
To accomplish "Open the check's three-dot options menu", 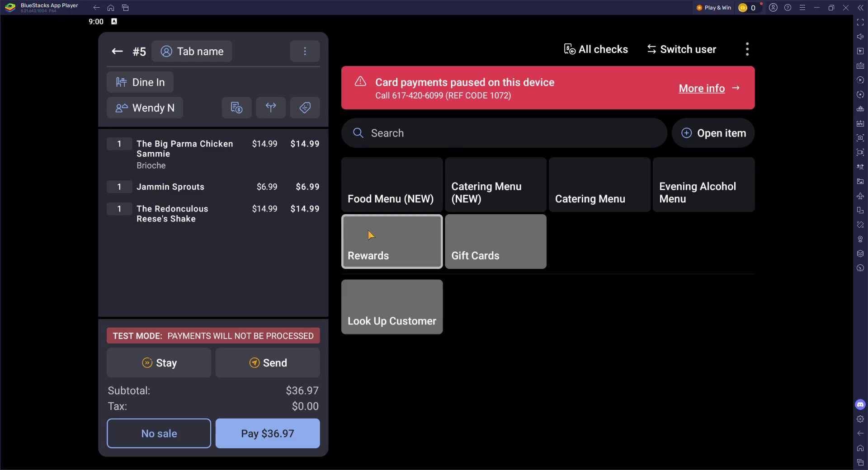I will [305, 52].
